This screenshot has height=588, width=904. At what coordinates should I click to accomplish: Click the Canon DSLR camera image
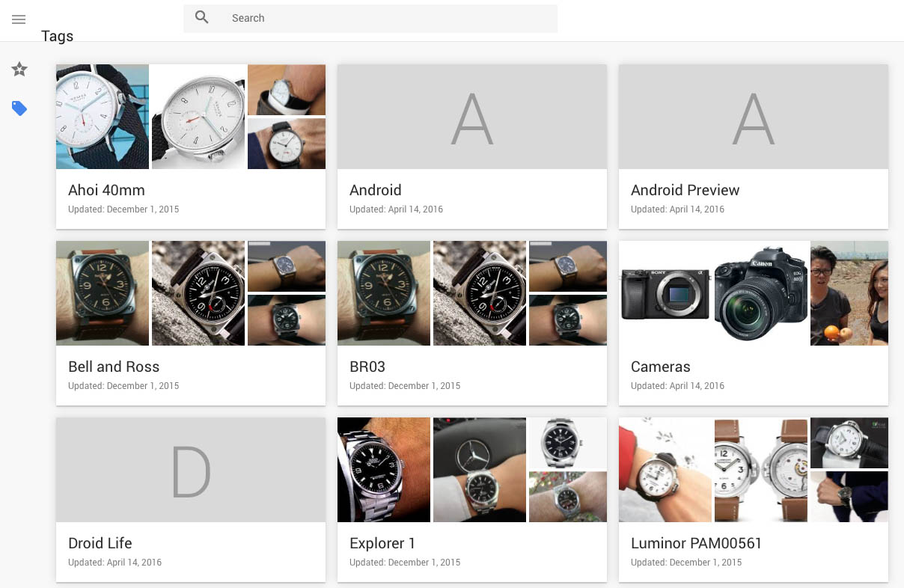760,293
